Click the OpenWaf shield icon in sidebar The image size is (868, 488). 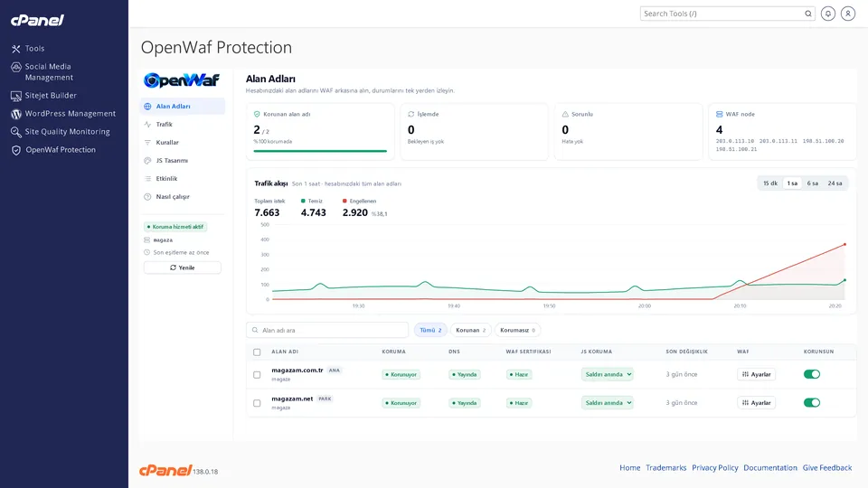click(15, 151)
